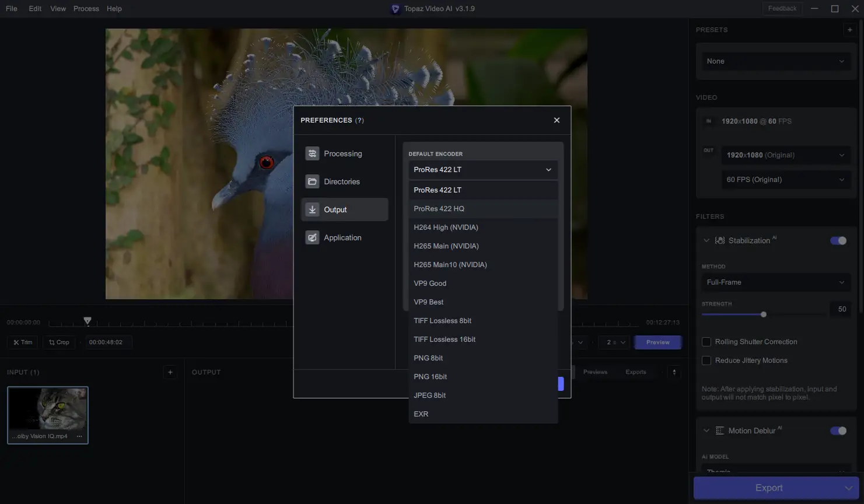
Task: Open the Presets dropdown showing None
Action: click(775, 61)
